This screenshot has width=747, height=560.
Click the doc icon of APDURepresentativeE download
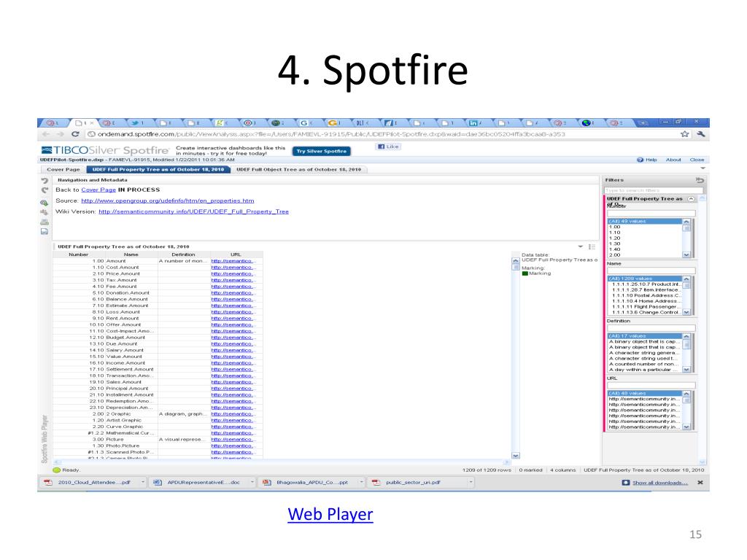(158, 483)
